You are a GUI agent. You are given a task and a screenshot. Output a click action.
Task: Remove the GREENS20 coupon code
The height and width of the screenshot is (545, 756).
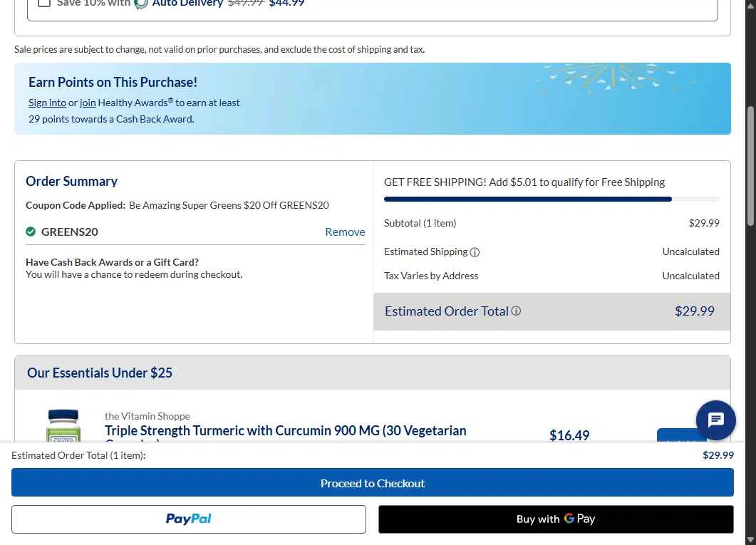345,232
